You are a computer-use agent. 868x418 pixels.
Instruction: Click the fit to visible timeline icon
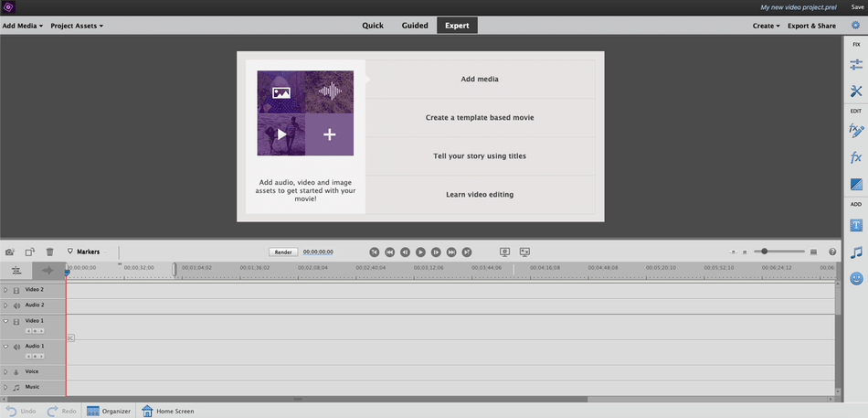pyautogui.click(x=733, y=252)
